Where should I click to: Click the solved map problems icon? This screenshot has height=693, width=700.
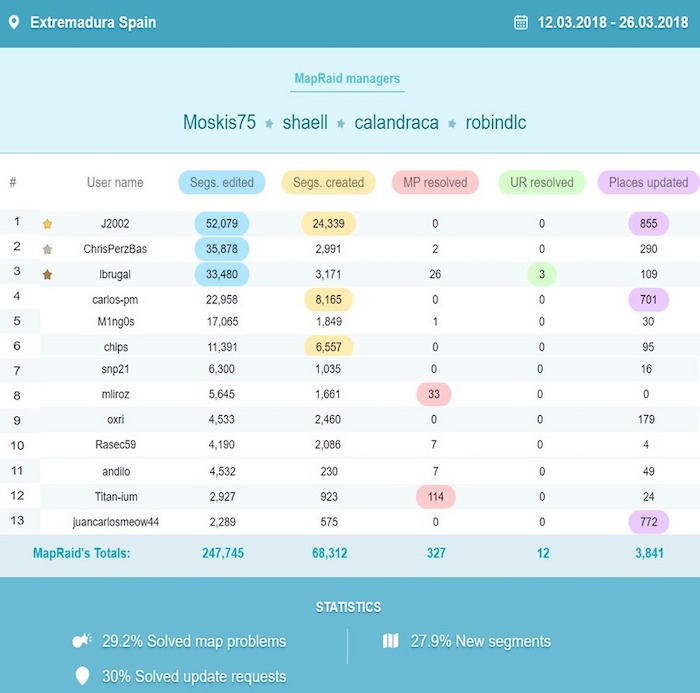click(x=83, y=641)
